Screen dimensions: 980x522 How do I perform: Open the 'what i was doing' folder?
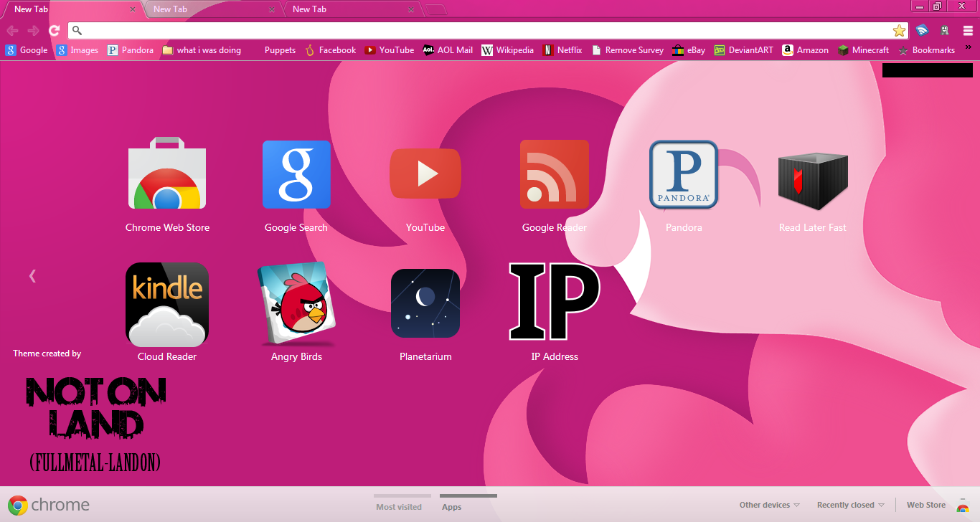coord(202,50)
